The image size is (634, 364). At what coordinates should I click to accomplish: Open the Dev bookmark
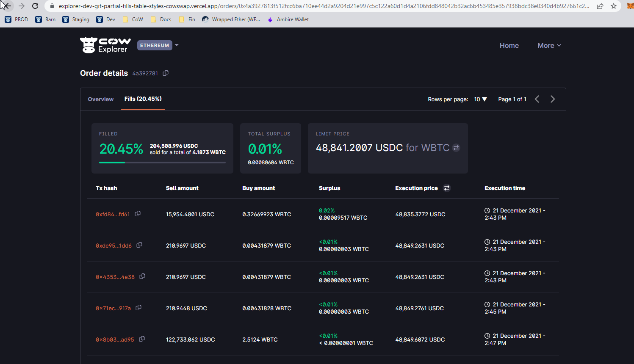tap(106, 19)
